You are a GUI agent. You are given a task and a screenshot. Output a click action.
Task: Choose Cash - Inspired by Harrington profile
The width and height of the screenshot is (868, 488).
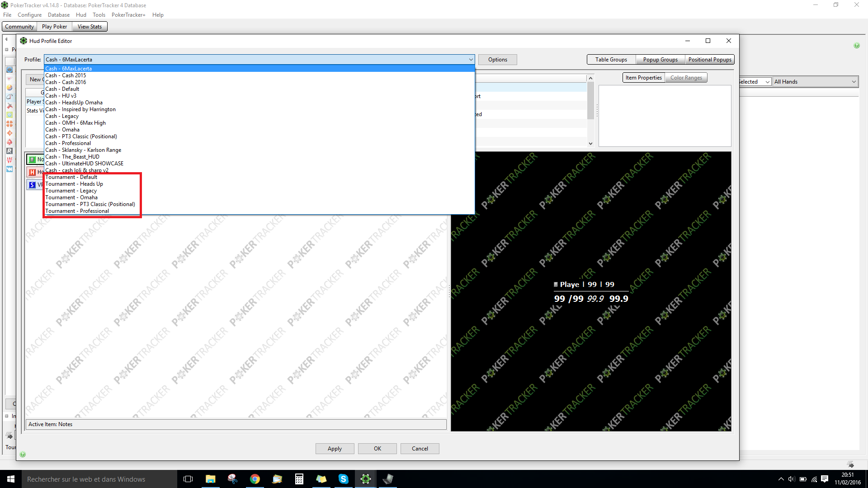[x=259, y=109]
